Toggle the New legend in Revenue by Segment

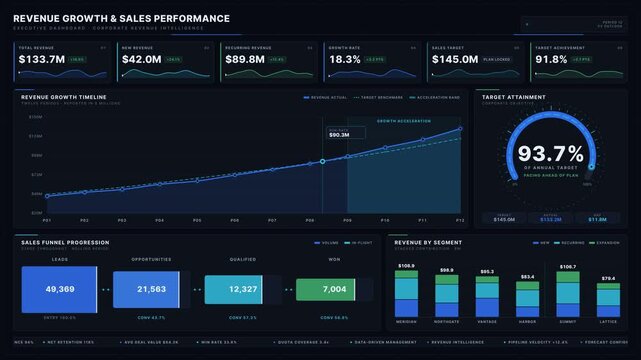541,243
